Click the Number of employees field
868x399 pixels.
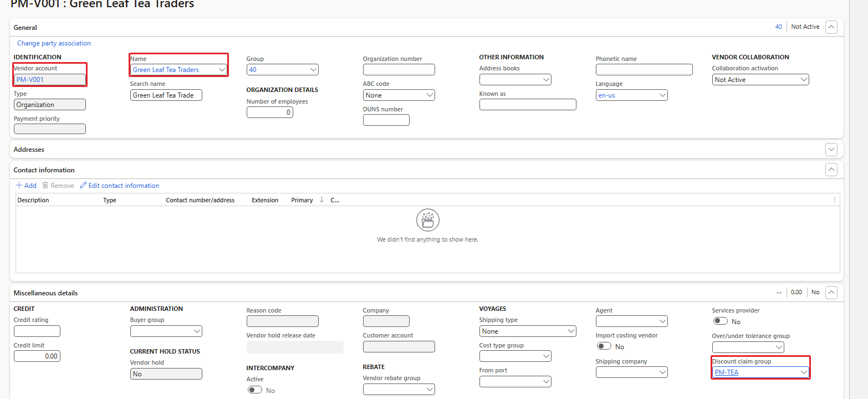270,112
